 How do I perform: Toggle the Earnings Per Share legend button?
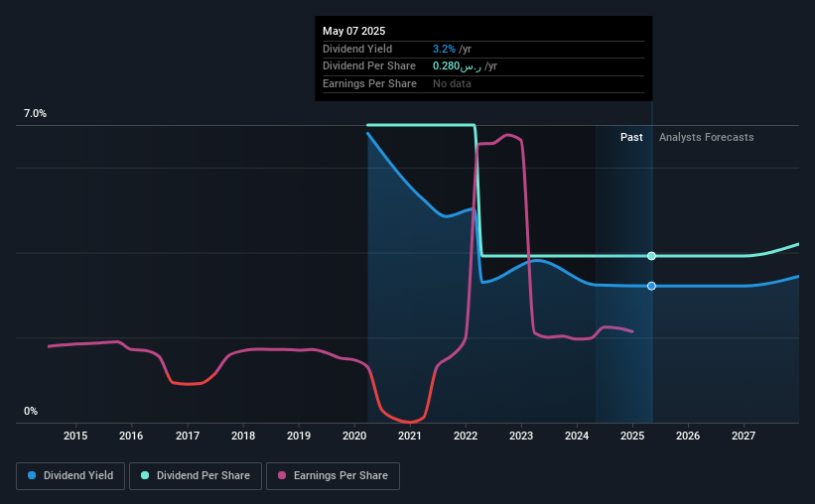[x=333, y=476]
